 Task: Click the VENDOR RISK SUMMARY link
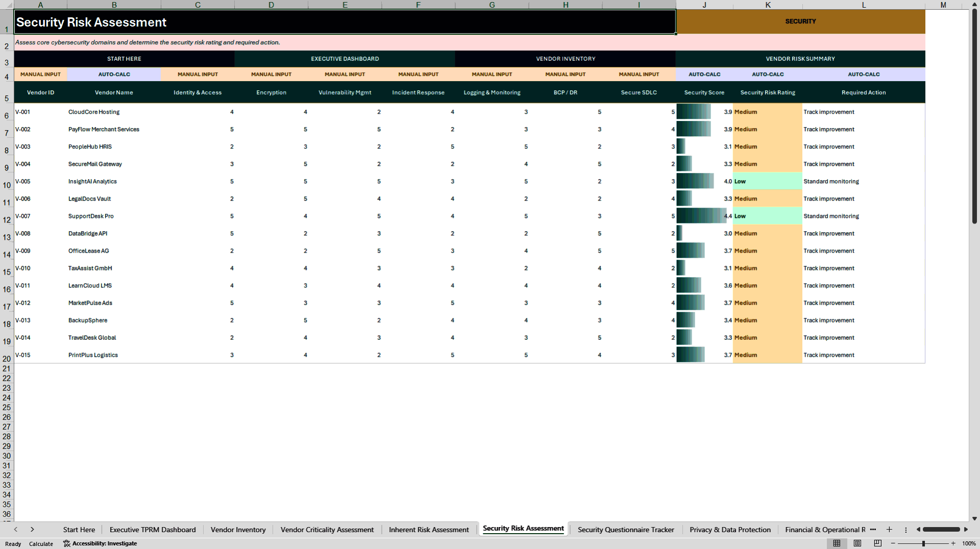(x=800, y=59)
